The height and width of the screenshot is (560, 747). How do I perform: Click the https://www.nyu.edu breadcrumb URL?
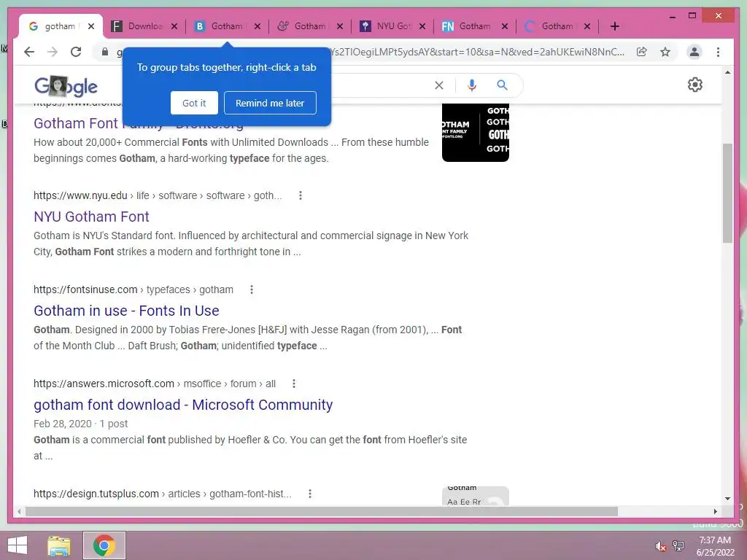click(x=80, y=195)
